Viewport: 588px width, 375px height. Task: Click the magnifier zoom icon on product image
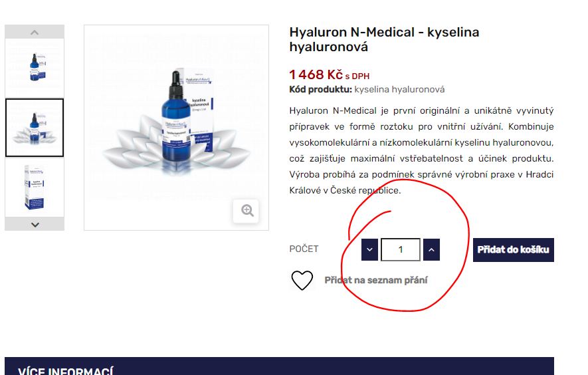pyautogui.click(x=246, y=211)
